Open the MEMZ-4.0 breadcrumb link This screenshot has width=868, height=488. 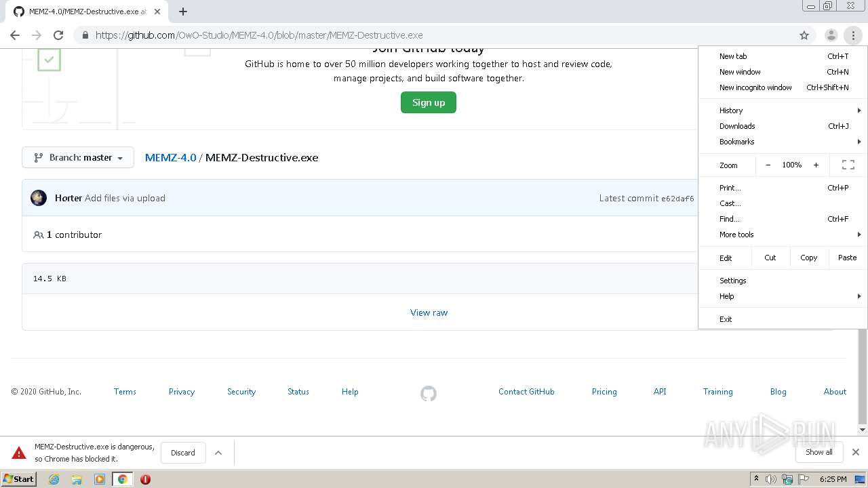point(171,157)
